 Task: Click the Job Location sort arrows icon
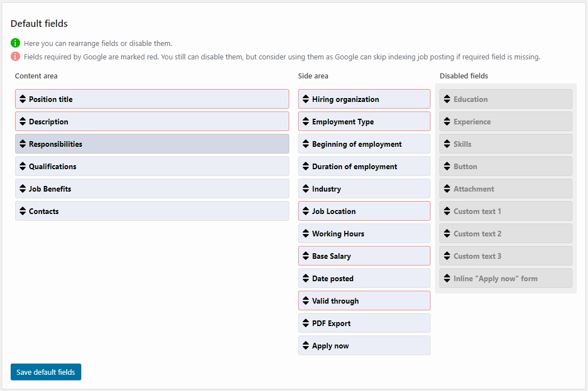(x=305, y=211)
